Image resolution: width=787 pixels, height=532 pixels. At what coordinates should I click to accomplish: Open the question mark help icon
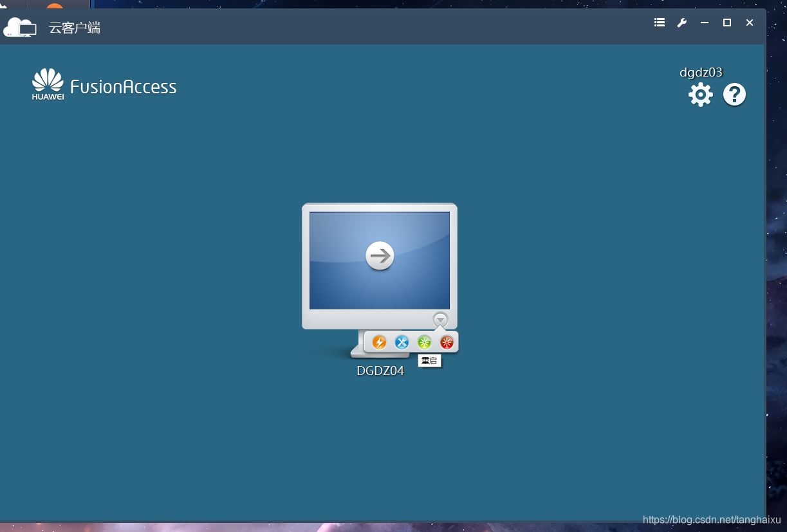pyautogui.click(x=734, y=95)
